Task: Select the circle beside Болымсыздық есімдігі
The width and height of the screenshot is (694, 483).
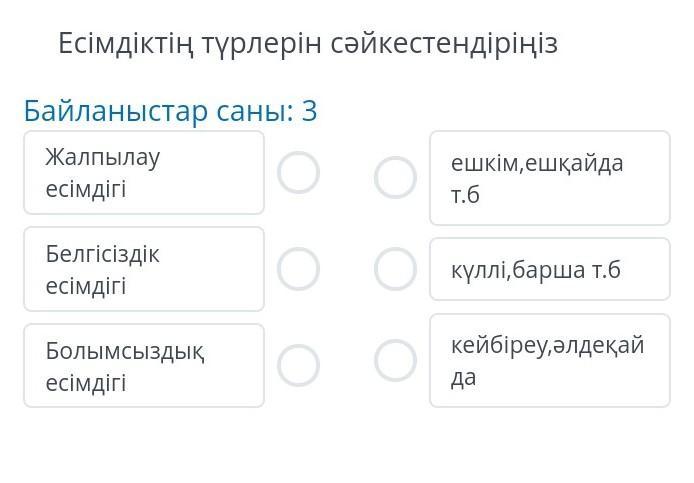Action: click(x=298, y=365)
